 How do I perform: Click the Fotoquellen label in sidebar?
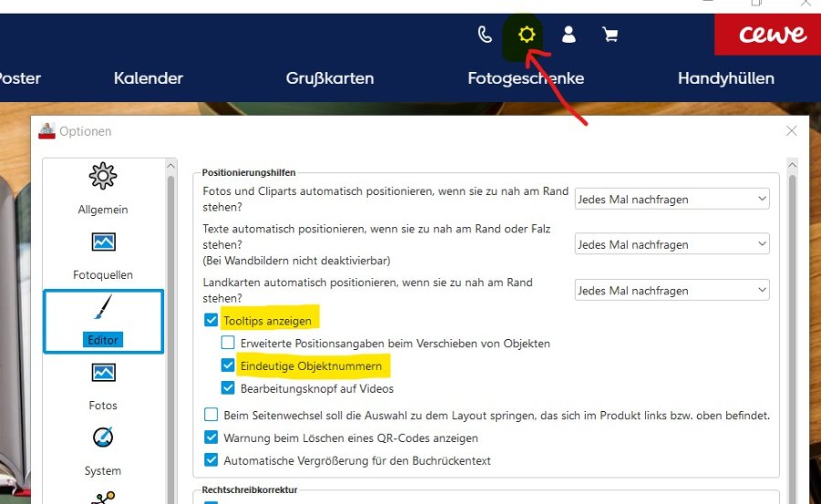pos(102,274)
